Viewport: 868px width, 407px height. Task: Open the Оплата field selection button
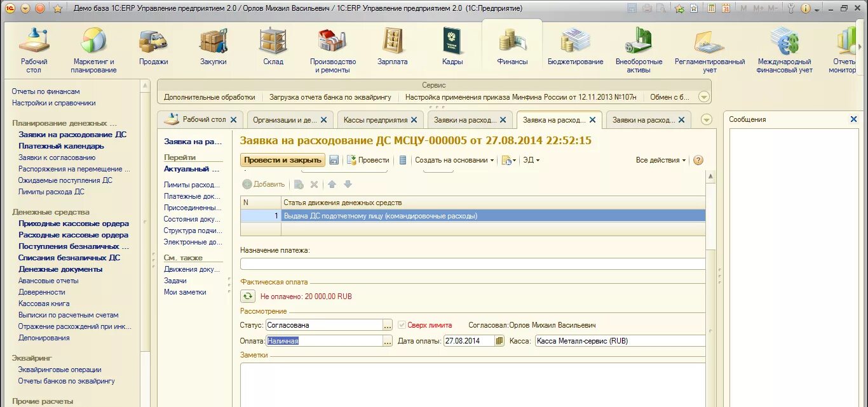pyautogui.click(x=387, y=341)
